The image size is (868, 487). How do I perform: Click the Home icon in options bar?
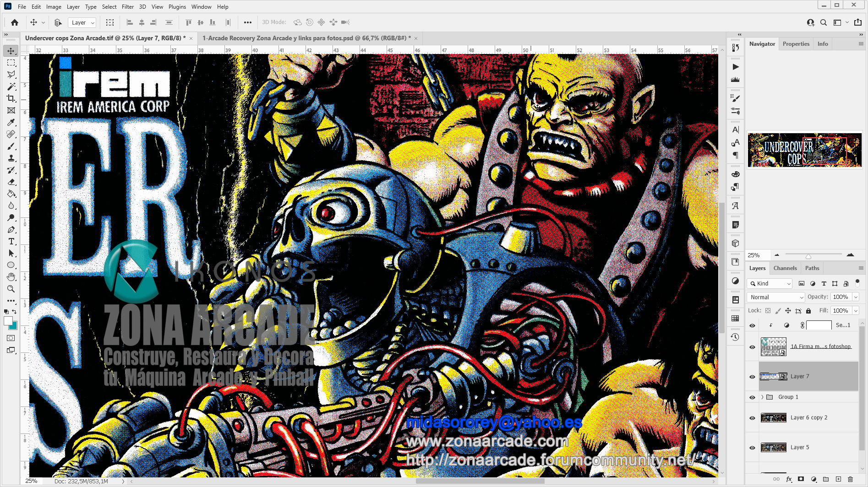[15, 22]
